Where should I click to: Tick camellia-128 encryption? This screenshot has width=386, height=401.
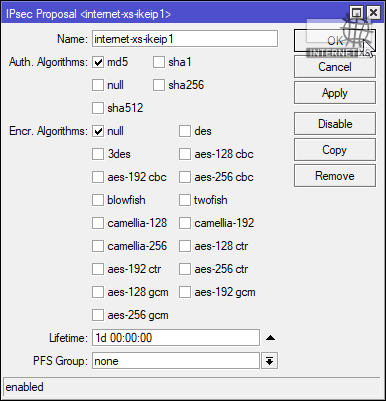click(x=98, y=223)
